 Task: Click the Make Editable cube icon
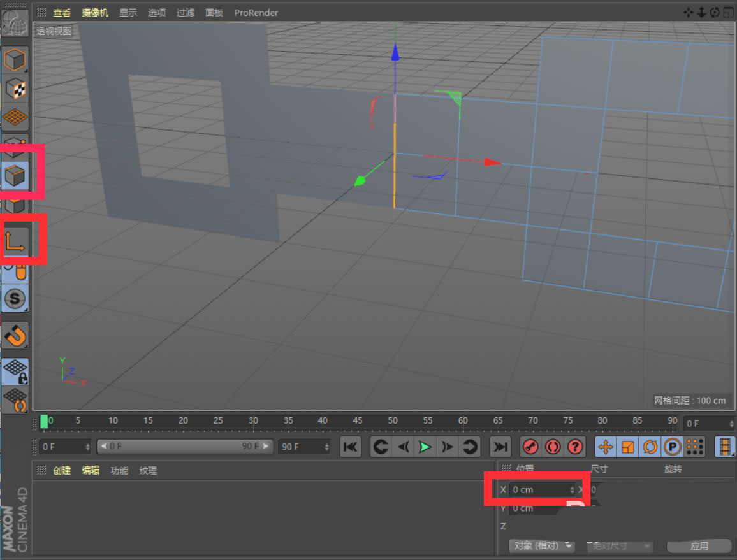tap(15, 61)
